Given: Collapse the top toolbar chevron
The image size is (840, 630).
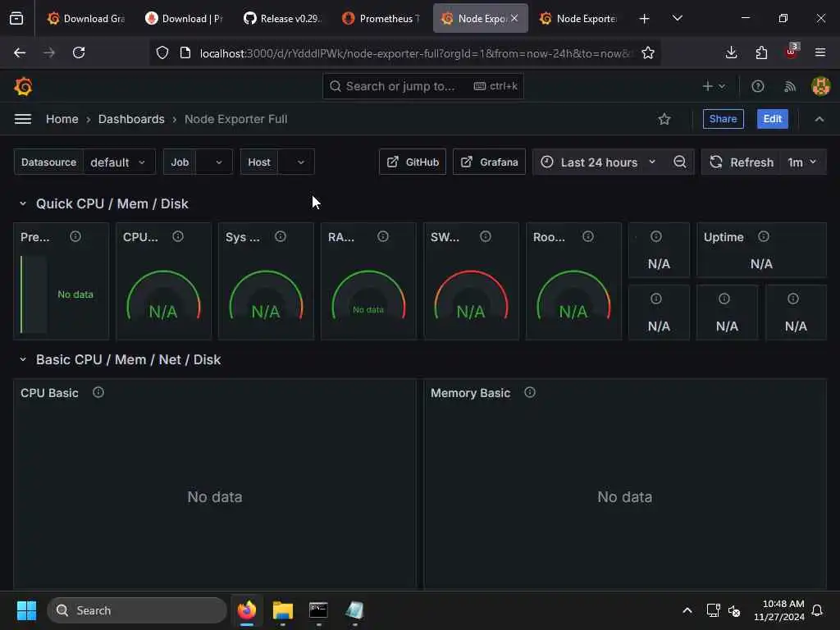Looking at the screenshot, I should click(819, 119).
